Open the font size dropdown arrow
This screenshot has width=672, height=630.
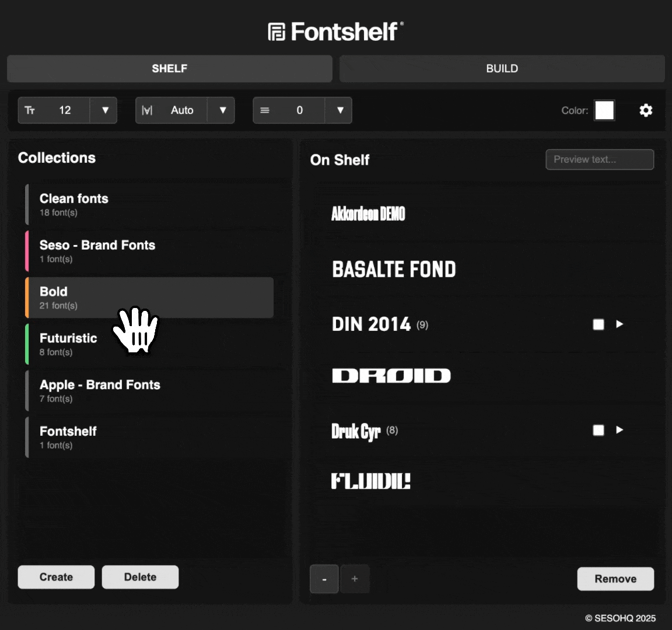click(x=104, y=110)
